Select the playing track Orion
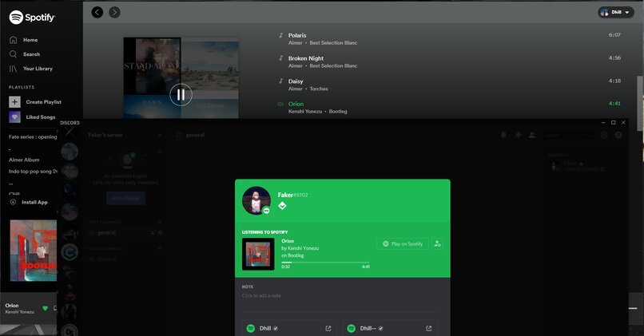The height and width of the screenshot is (336, 644). tap(296, 104)
